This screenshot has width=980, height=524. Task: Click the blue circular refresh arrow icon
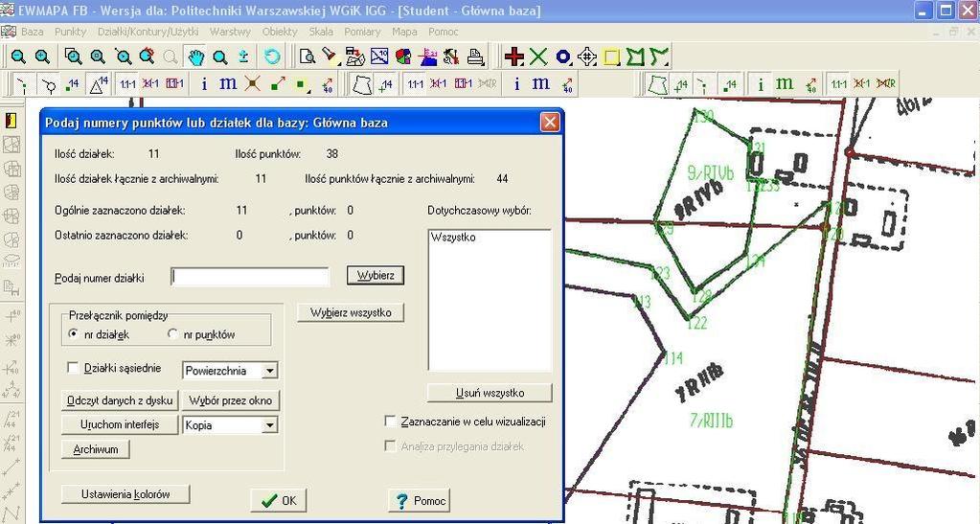(x=272, y=57)
